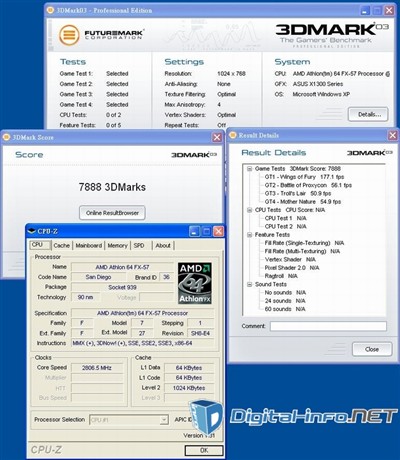This screenshot has width=400, height=460.
Task: Collapse the CPU Tests tree node
Action: click(249, 210)
